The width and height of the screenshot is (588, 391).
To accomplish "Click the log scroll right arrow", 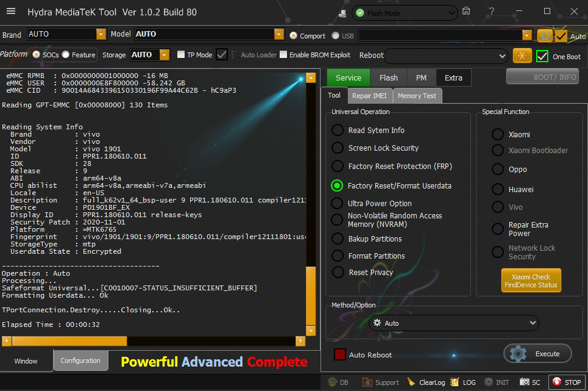I will click(300, 341).
